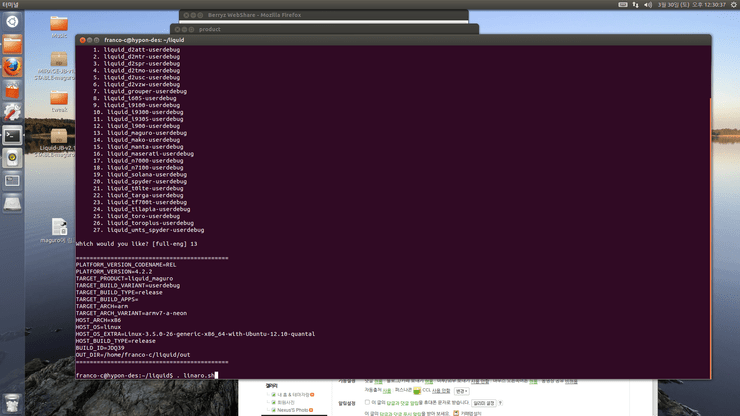Select the maguro file on desktop
This screenshot has height=416, width=740.
point(59,228)
